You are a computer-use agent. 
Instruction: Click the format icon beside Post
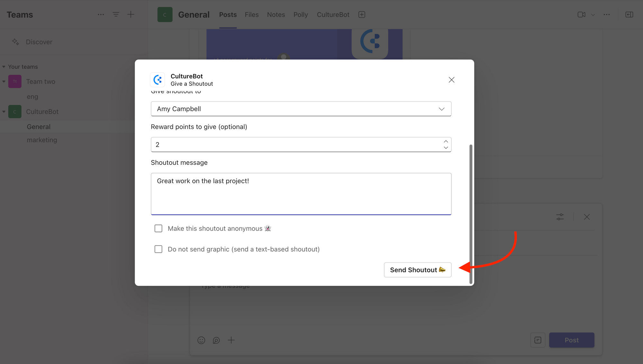tap(538, 340)
